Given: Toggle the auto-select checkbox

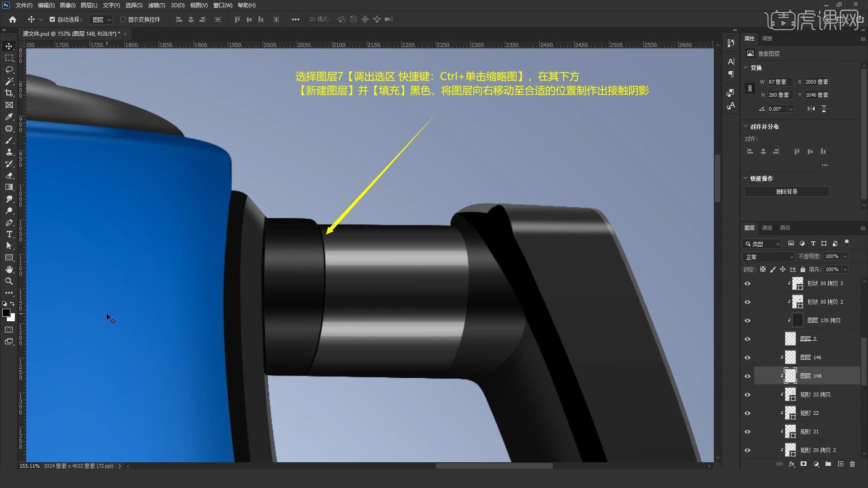Looking at the screenshot, I should tap(52, 19).
